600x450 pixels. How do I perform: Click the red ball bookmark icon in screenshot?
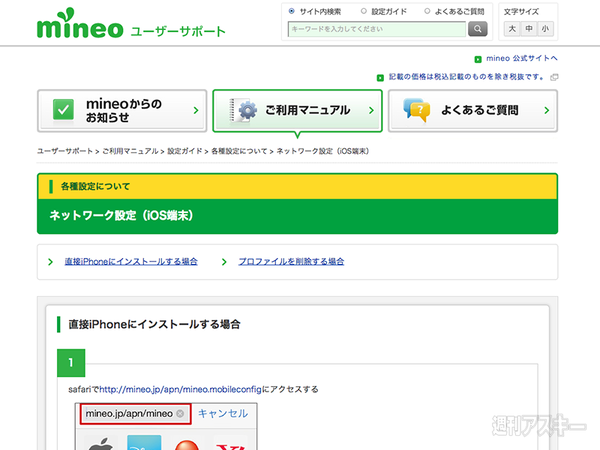coord(187,444)
